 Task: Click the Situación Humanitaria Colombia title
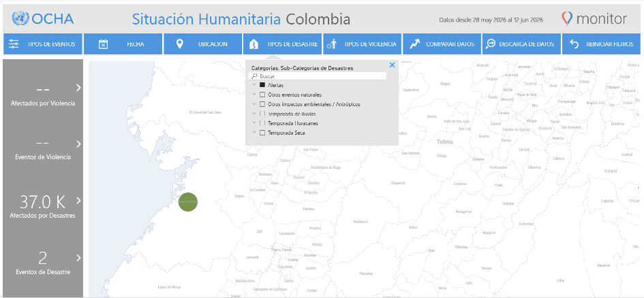click(x=241, y=19)
